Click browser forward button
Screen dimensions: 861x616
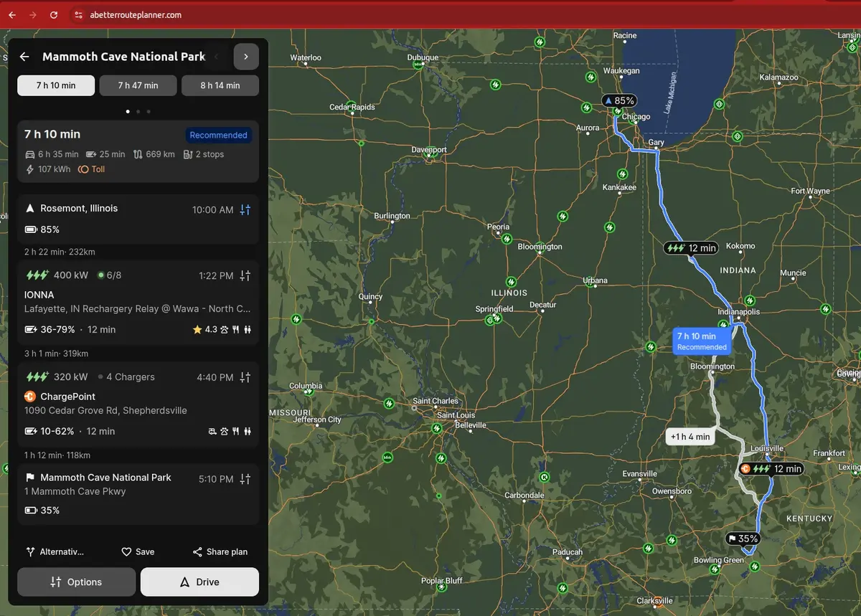coord(33,14)
